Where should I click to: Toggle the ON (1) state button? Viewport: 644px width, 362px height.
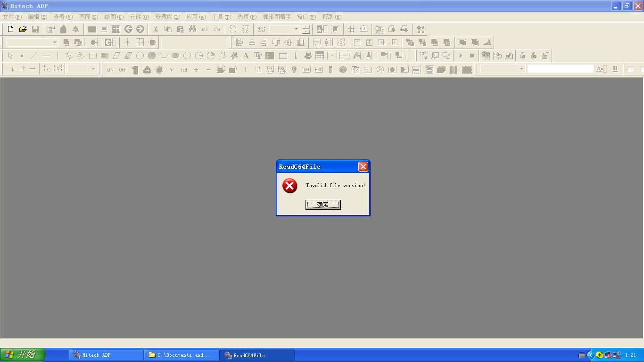coord(233,29)
